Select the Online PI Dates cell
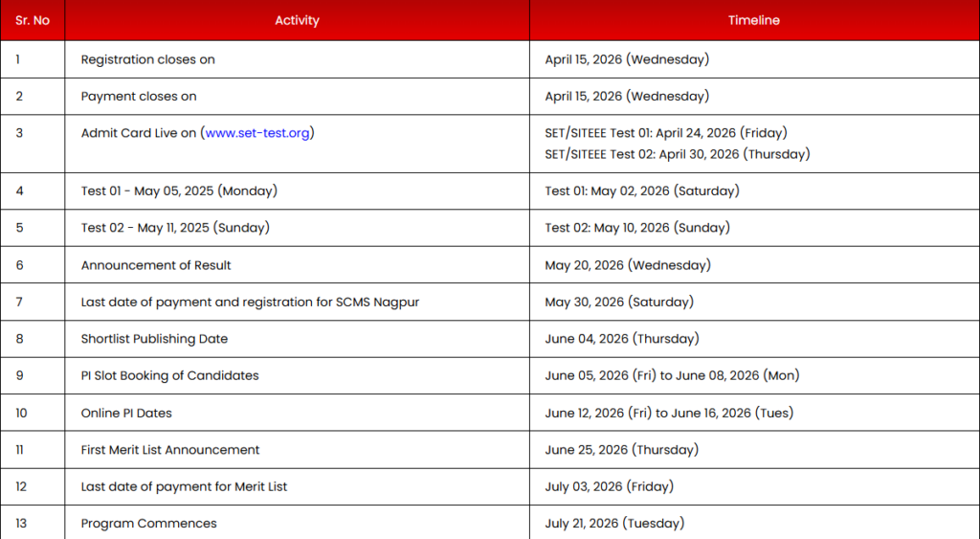Image resolution: width=980 pixels, height=539 pixels. pyautogui.click(x=297, y=413)
